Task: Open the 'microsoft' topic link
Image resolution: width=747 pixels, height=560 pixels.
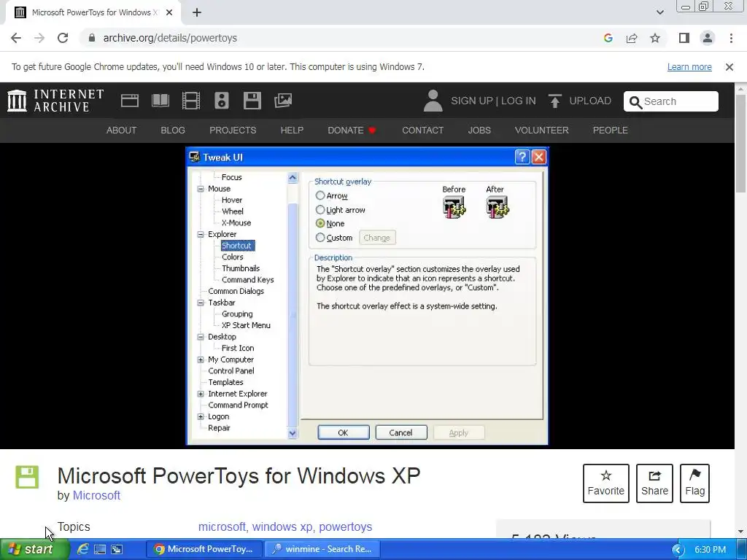Action: click(x=222, y=526)
